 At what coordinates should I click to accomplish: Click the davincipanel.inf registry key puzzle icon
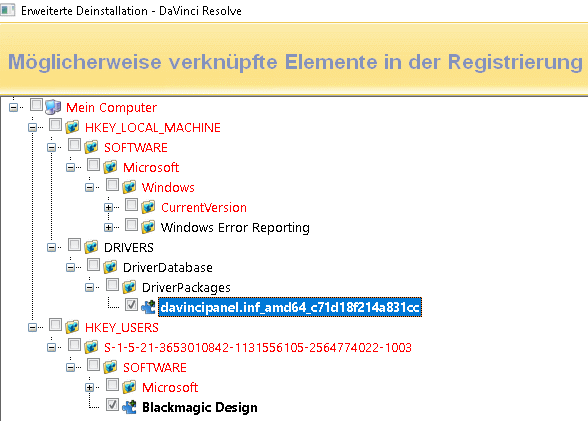coord(148,307)
